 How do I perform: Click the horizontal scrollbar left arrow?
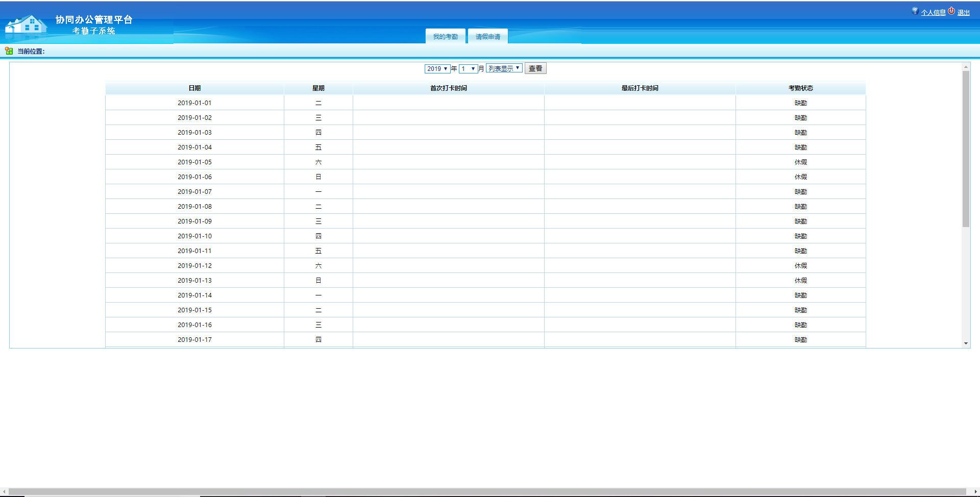tap(4, 491)
